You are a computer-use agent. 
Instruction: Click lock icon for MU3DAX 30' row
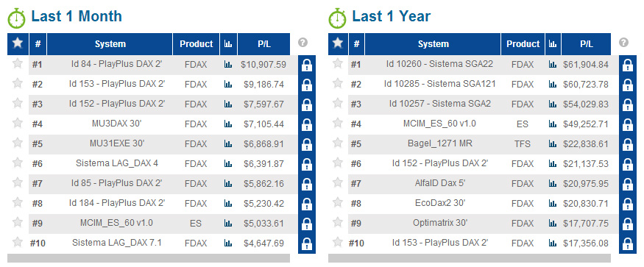(x=307, y=124)
